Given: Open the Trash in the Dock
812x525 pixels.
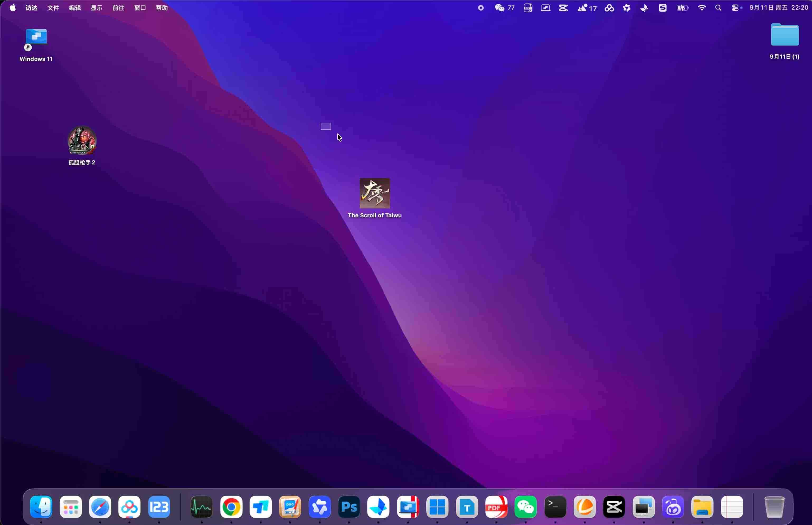Looking at the screenshot, I should (x=774, y=507).
